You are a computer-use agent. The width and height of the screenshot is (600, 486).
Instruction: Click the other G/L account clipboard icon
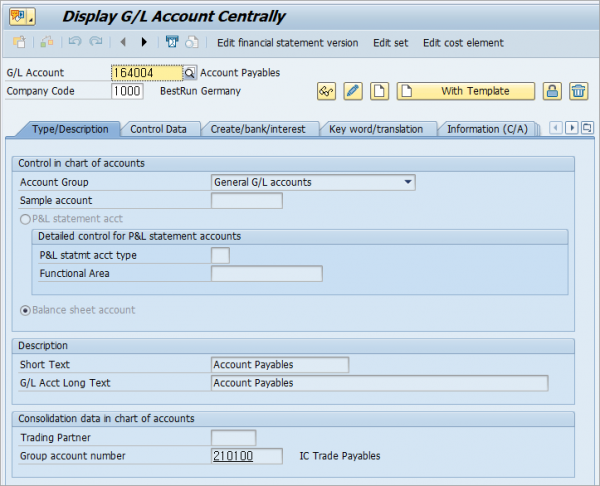19,42
